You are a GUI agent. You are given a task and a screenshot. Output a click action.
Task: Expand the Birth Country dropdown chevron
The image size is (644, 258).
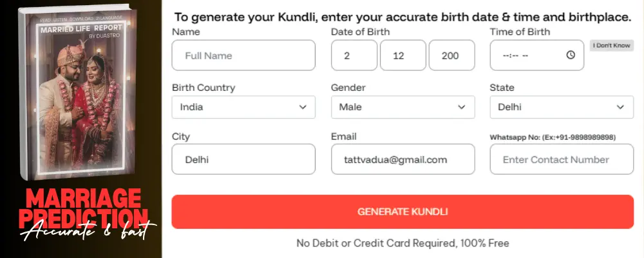click(303, 107)
